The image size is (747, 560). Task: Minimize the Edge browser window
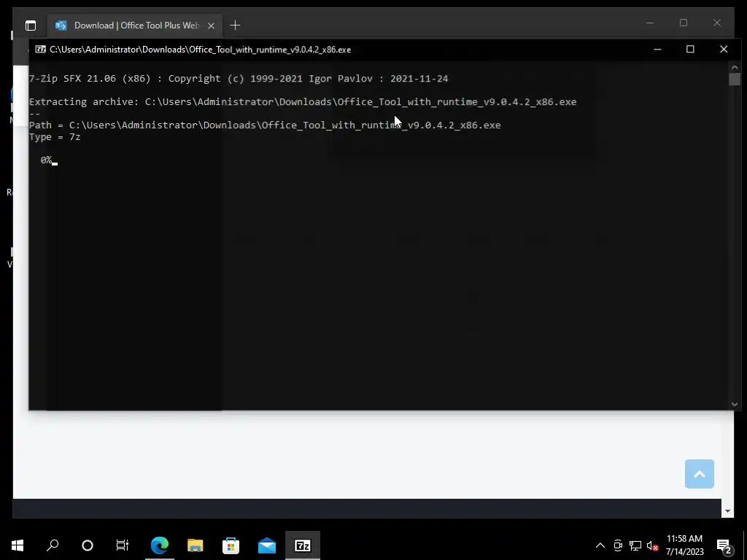pos(650,23)
